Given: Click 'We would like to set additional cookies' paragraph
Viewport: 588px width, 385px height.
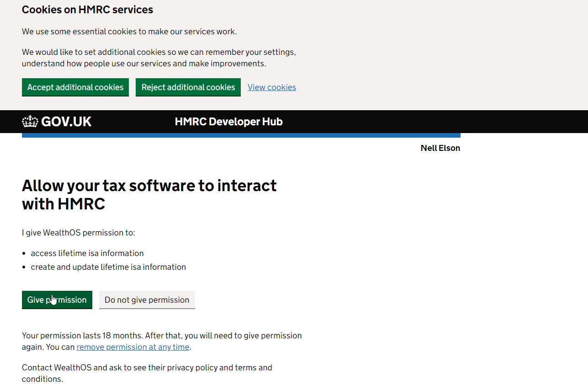Looking at the screenshot, I should pyautogui.click(x=159, y=58).
